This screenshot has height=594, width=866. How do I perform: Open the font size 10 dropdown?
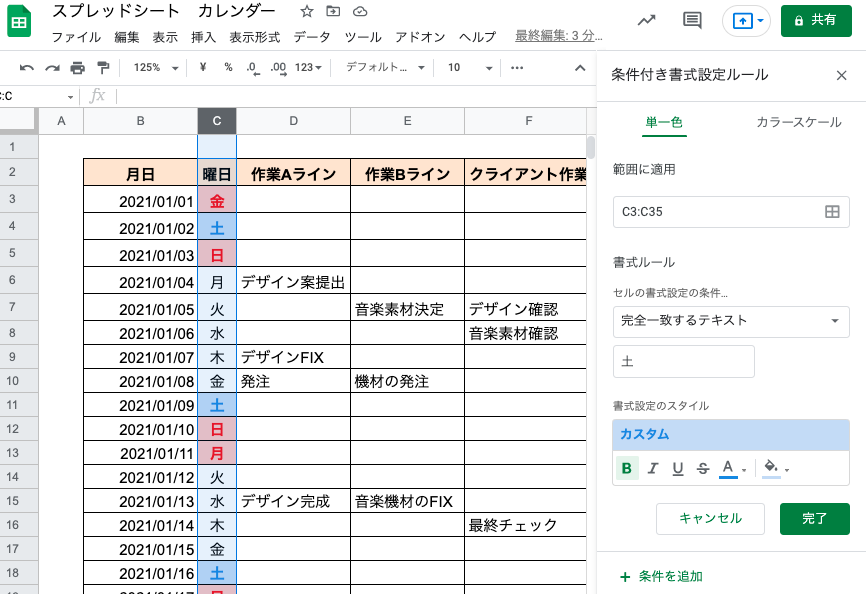(x=468, y=68)
